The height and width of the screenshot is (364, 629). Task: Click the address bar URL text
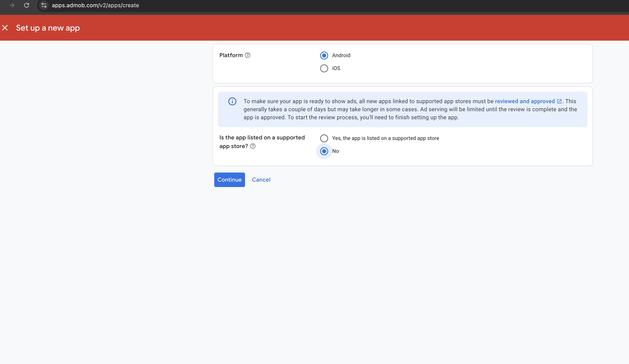click(95, 5)
